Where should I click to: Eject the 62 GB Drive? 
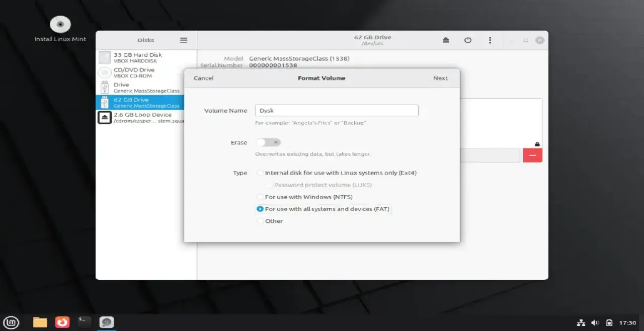[446, 40]
